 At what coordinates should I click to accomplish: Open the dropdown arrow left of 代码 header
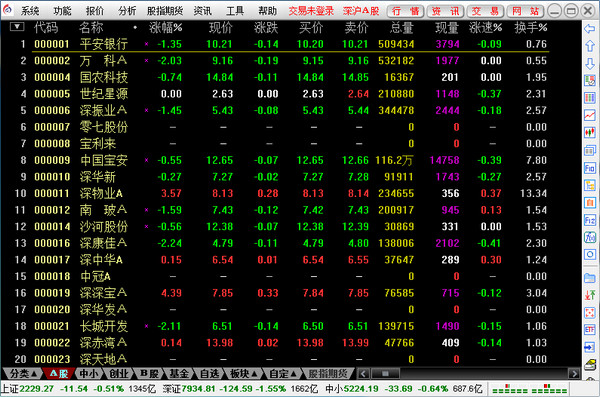[x=17, y=27]
